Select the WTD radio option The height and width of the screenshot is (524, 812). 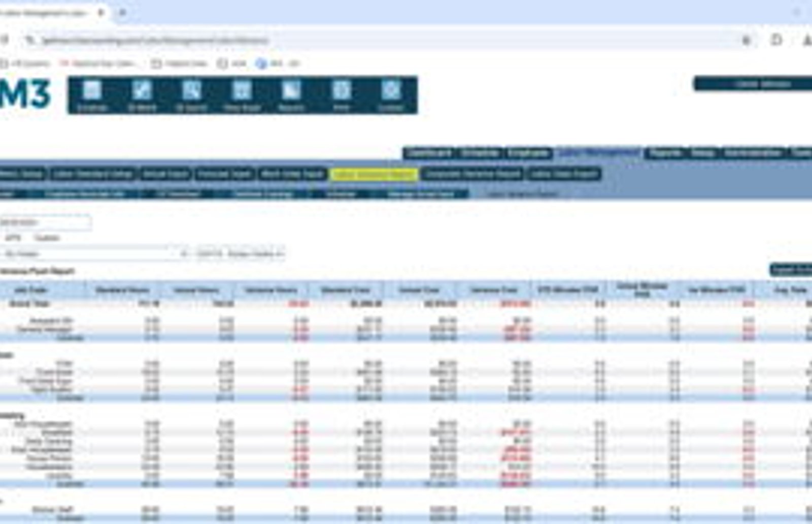click(x=13, y=238)
